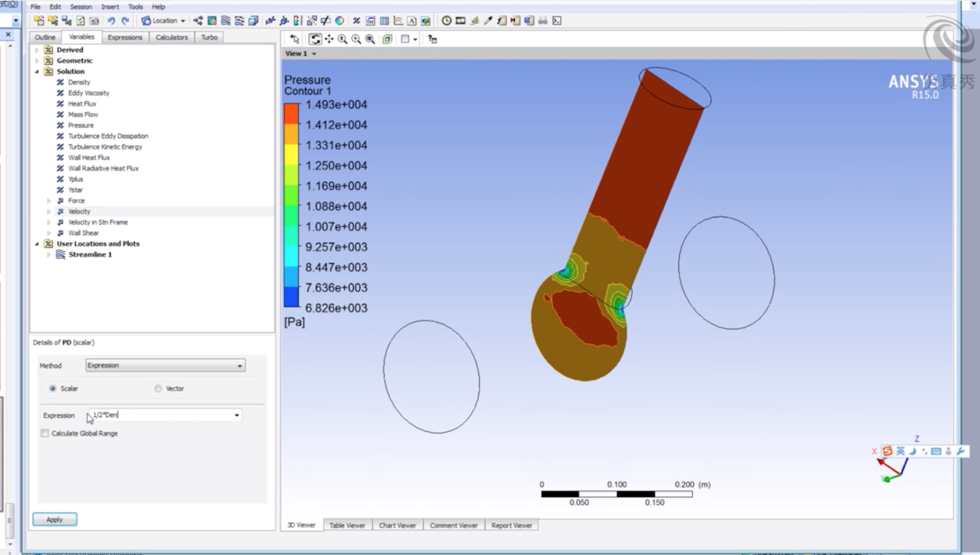Open the Variables tab
This screenshot has height=555, width=980.
(x=80, y=37)
